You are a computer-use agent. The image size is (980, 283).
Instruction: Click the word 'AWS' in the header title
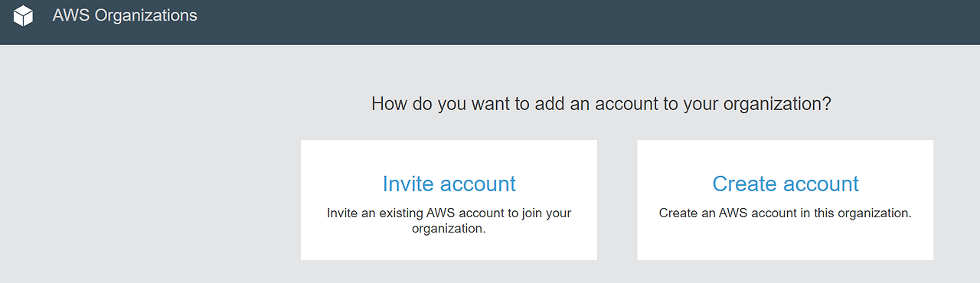(x=71, y=15)
